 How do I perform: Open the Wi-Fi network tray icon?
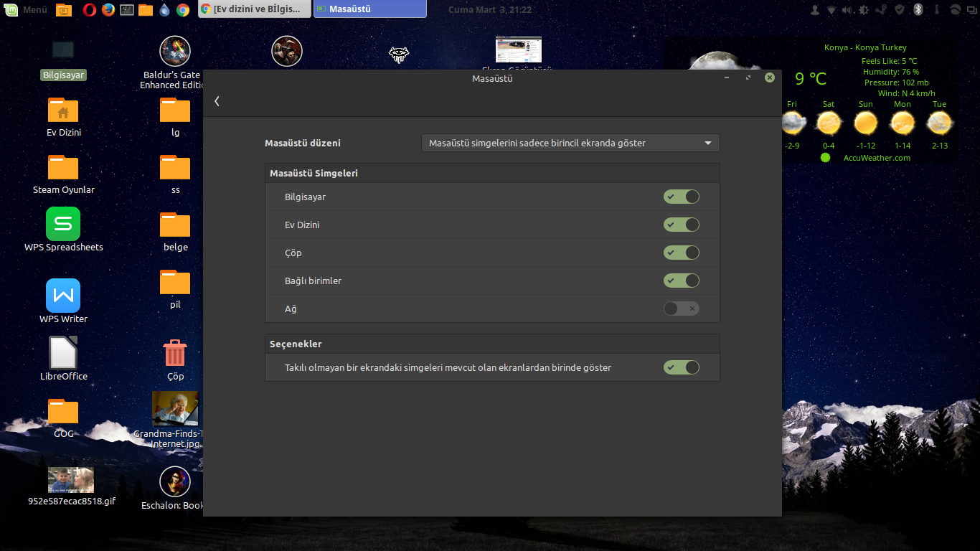point(831,9)
